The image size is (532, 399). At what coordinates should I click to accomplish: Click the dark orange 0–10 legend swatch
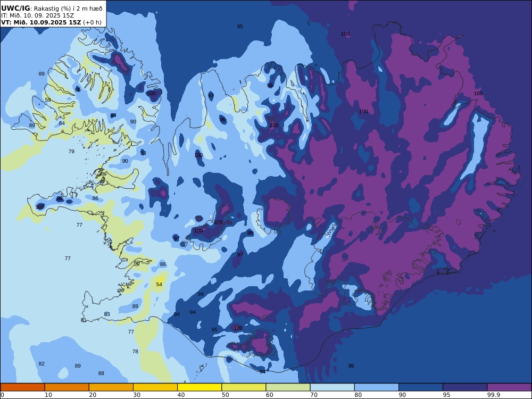coord(22,387)
